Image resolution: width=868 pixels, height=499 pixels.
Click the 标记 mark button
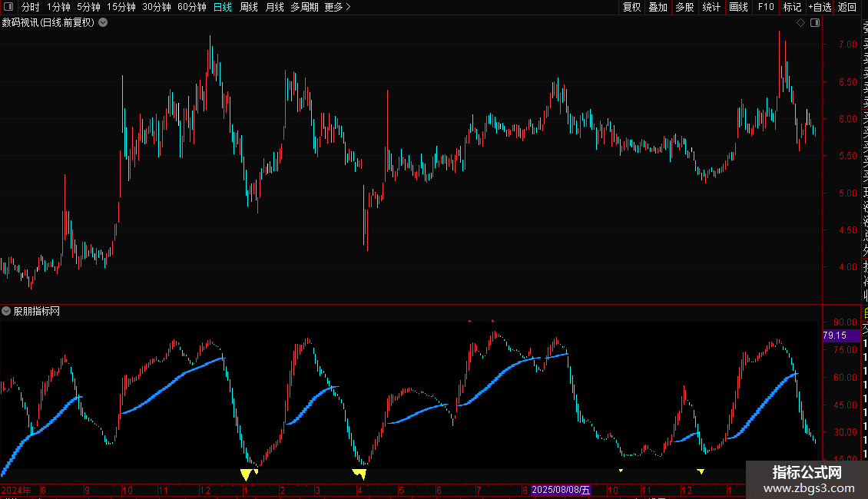coord(792,7)
